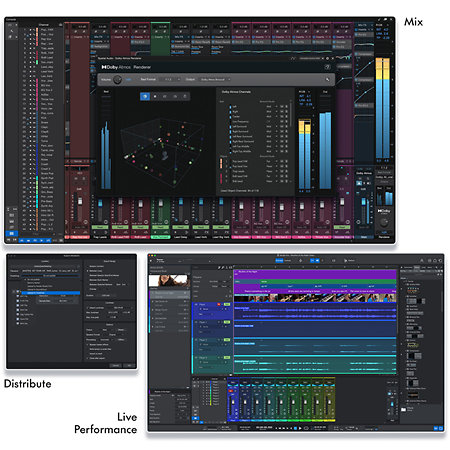This screenshot has height=450, width=450.
Task: Arm the red record button on Player 1 track
Action: point(219,304)
